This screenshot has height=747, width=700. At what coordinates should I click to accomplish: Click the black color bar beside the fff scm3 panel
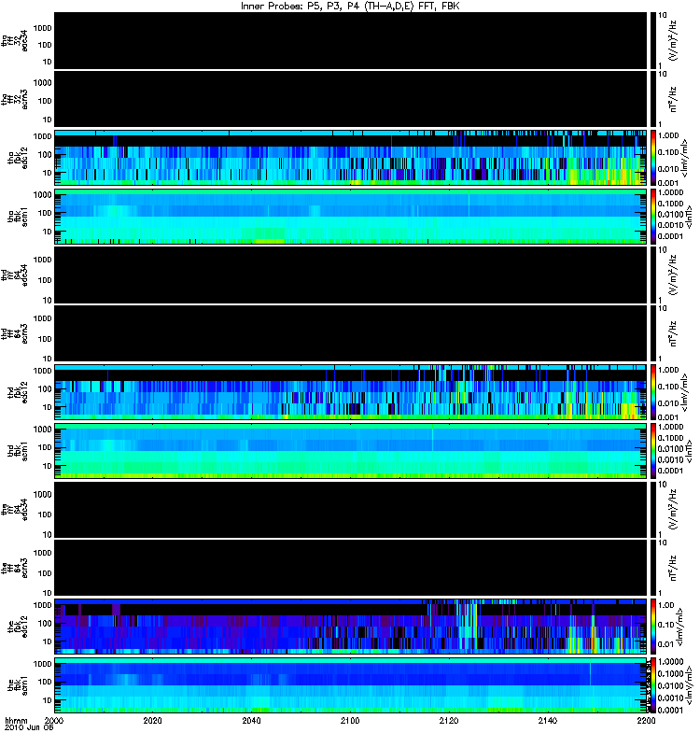(x=653, y=568)
